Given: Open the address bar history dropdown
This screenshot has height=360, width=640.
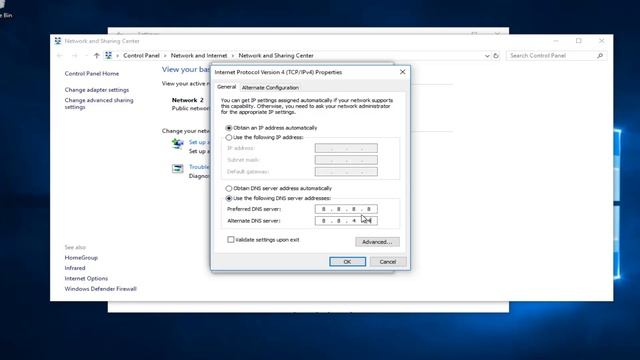Looking at the screenshot, I should pos(487,56).
